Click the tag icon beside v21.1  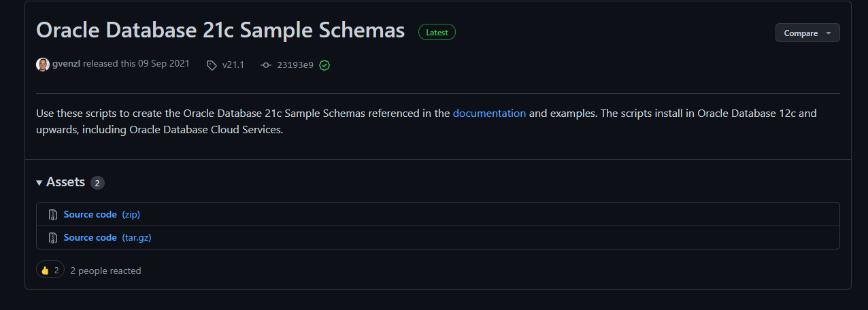(x=212, y=65)
